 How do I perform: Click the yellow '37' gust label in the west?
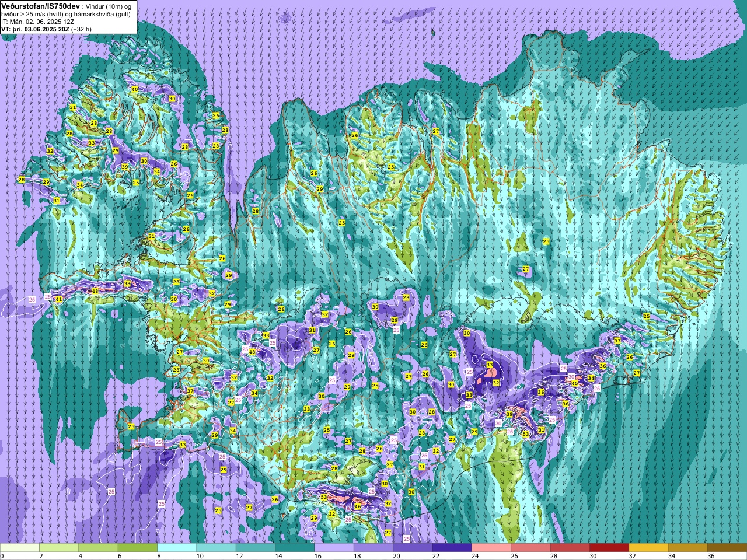click(x=190, y=391)
